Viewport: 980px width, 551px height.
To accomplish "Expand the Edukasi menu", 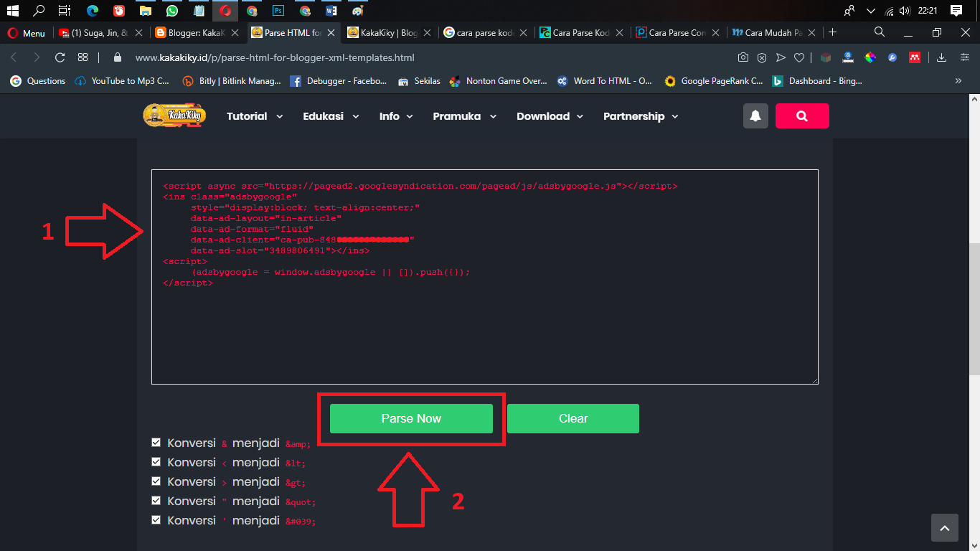I will [x=331, y=116].
